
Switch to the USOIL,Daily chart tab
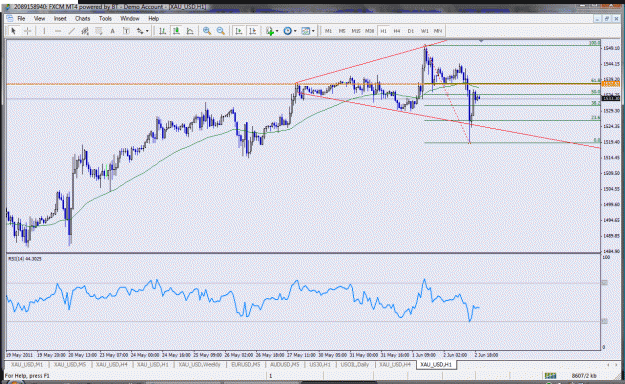pos(355,364)
